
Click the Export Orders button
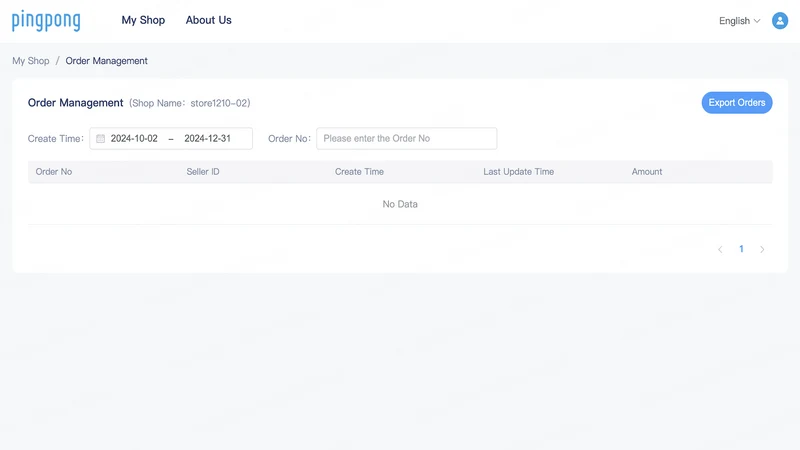[x=737, y=103]
